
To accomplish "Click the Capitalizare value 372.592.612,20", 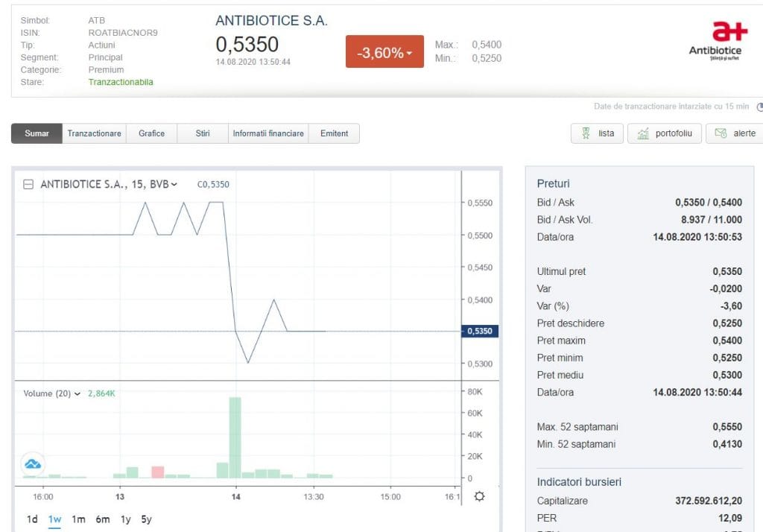I will (x=709, y=501).
